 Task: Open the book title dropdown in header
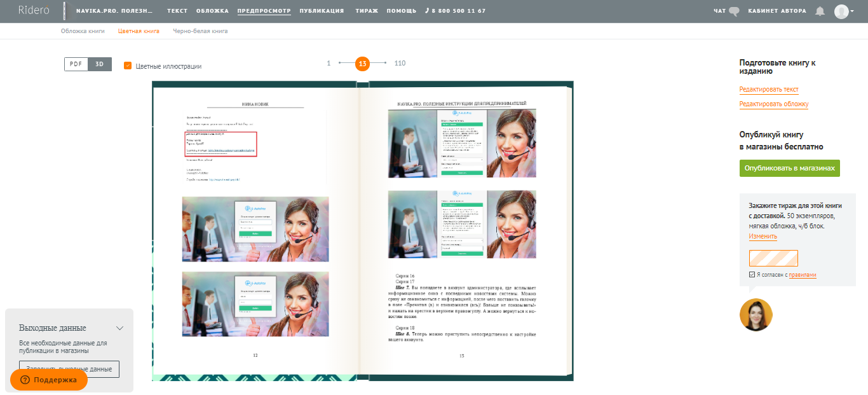tap(114, 11)
